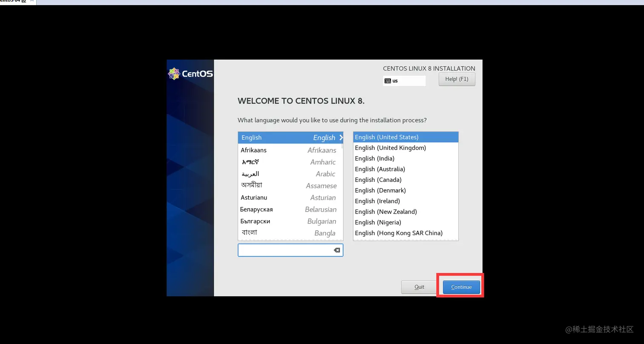Image resolution: width=644 pixels, height=344 pixels.
Task: Open Help with the F1 button
Action: point(457,79)
